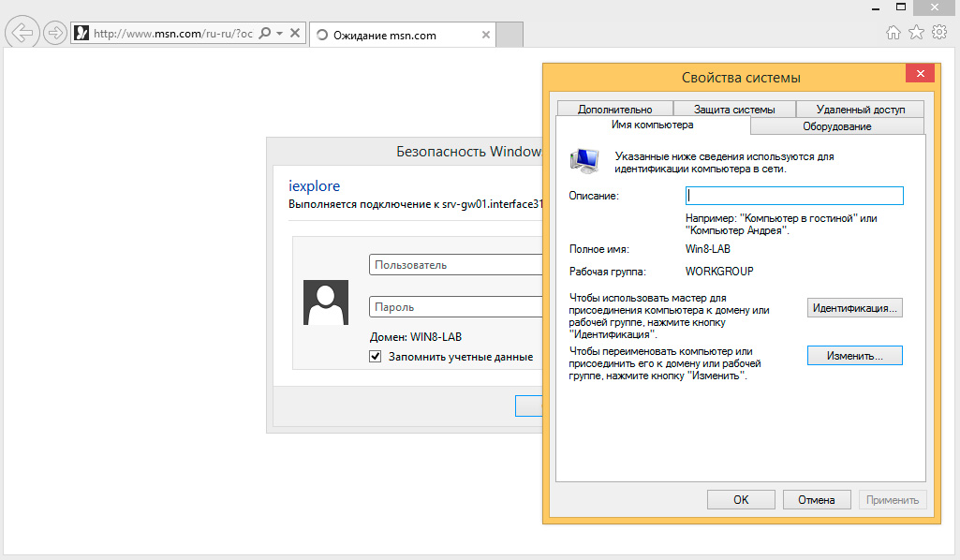Click the URL address field
This screenshot has width=960, height=560.
pyautogui.click(x=172, y=33)
